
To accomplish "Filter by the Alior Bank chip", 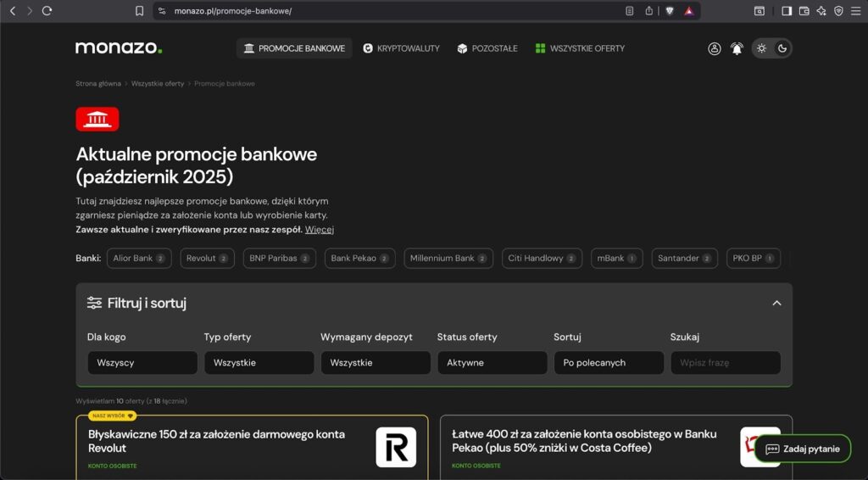I will pos(138,259).
